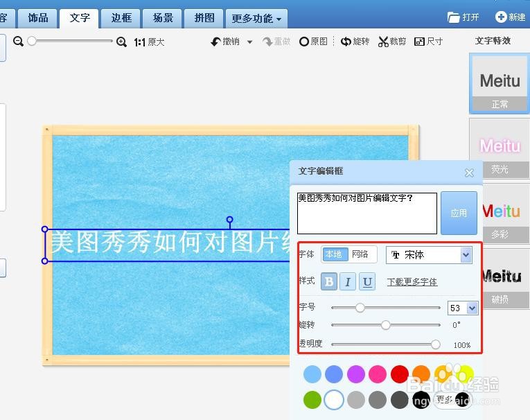The image size is (530, 420).
Task: Pick the green color swatch
Action: coord(312,400)
